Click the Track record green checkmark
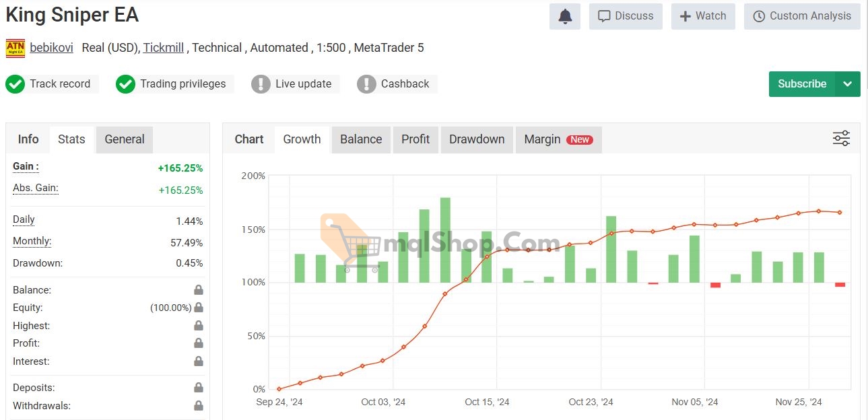Viewport: 868px width, 420px height. 15,84
